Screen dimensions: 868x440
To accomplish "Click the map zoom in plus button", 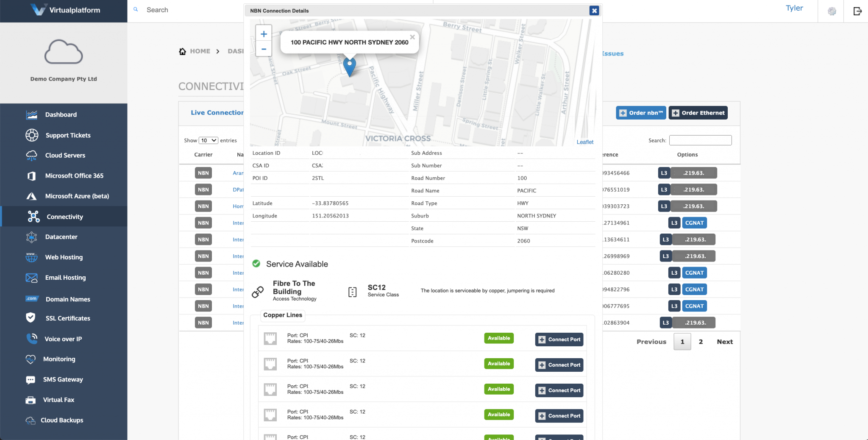I will point(264,34).
